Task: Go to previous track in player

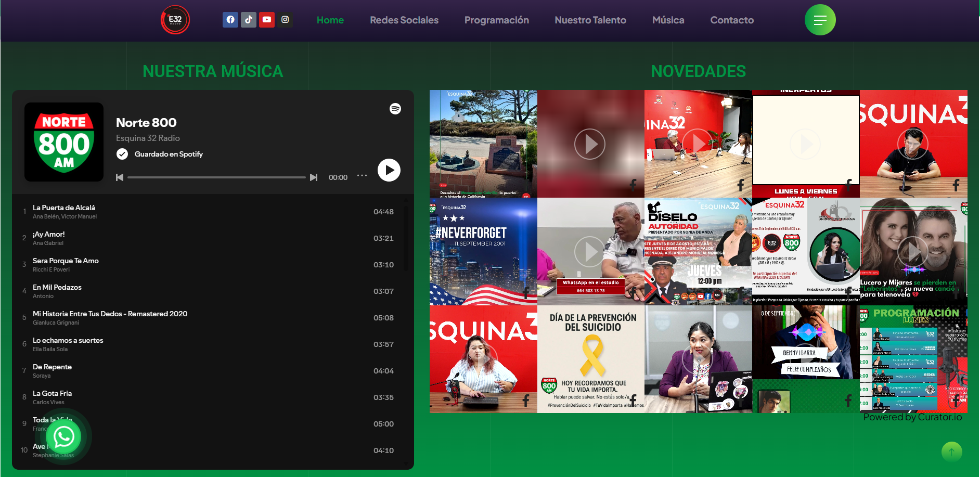Action: click(x=120, y=177)
